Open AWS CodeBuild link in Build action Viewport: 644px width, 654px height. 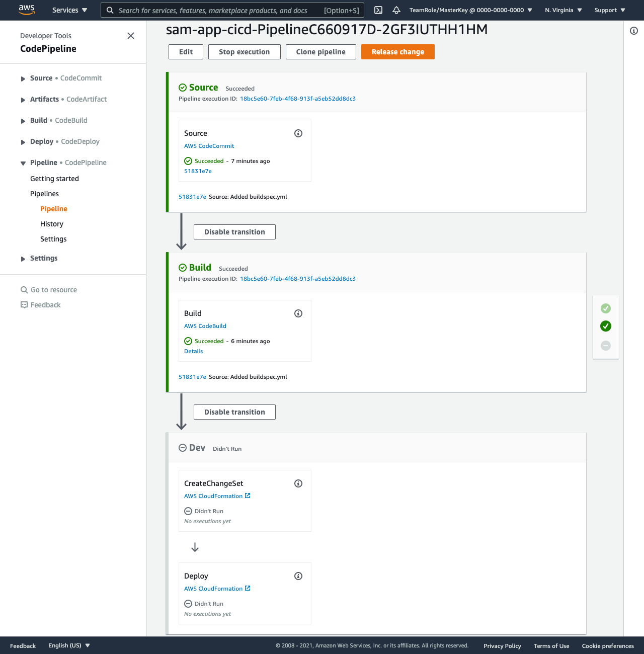[205, 326]
